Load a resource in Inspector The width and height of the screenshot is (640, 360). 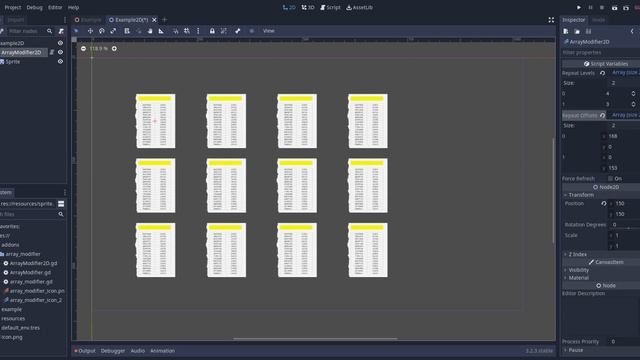pyautogui.click(x=577, y=31)
